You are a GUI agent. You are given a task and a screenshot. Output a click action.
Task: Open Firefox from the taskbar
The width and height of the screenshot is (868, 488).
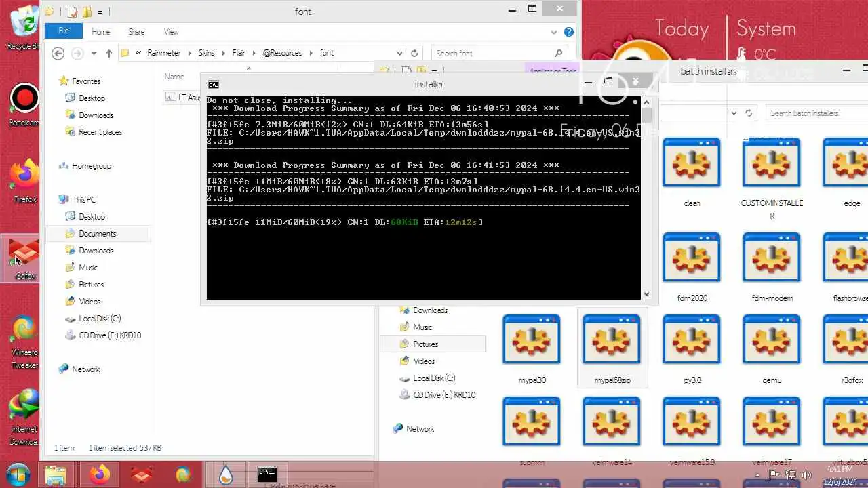tap(99, 474)
